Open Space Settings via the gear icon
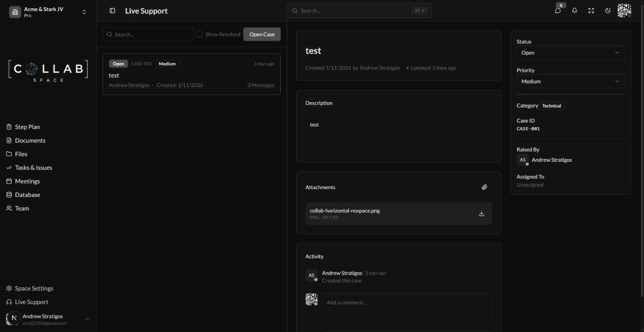The width and height of the screenshot is (644, 332). click(9, 288)
